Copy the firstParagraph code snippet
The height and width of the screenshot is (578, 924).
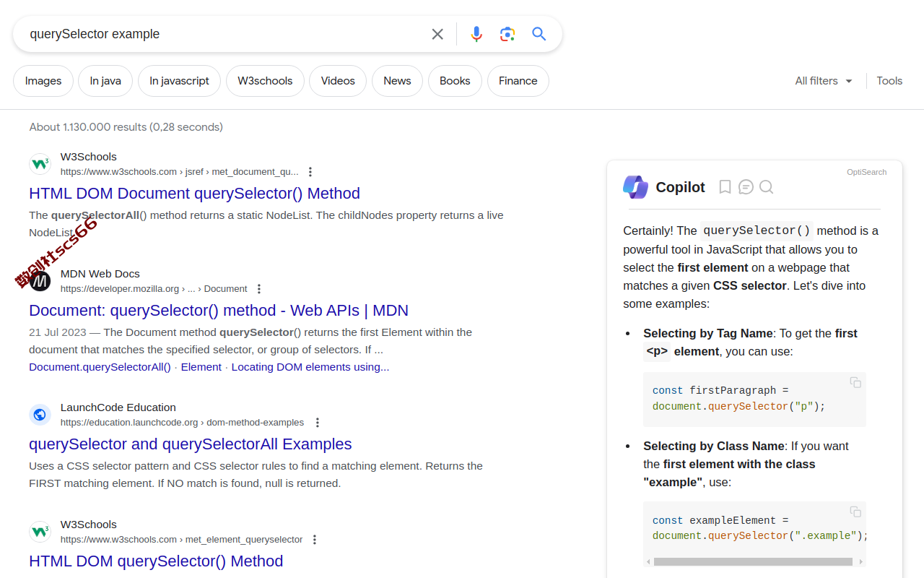point(855,382)
